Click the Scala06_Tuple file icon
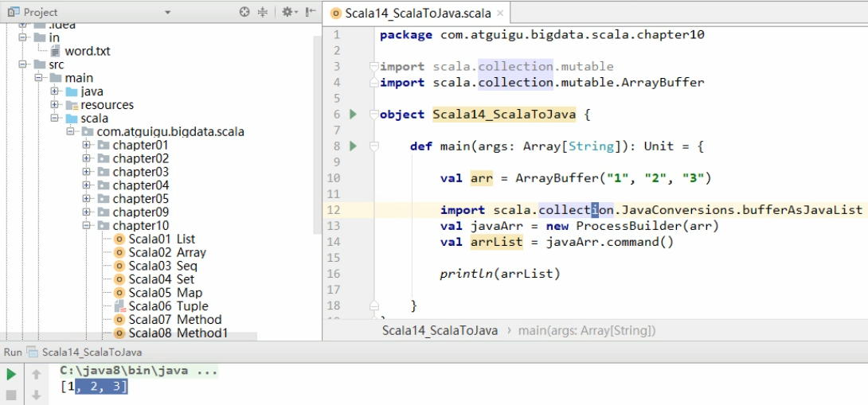The width and height of the screenshot is (868, 405). [x=119, y=306]
